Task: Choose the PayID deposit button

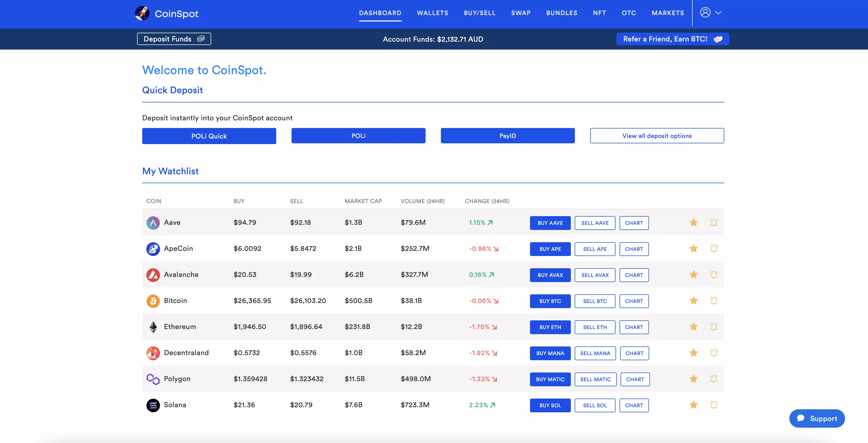Action: [508, 135]
